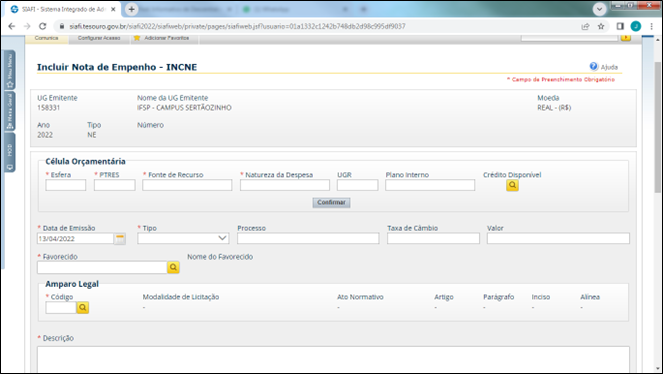
Task: Open a new browser tab with plus button
Action: coord(132,9)
